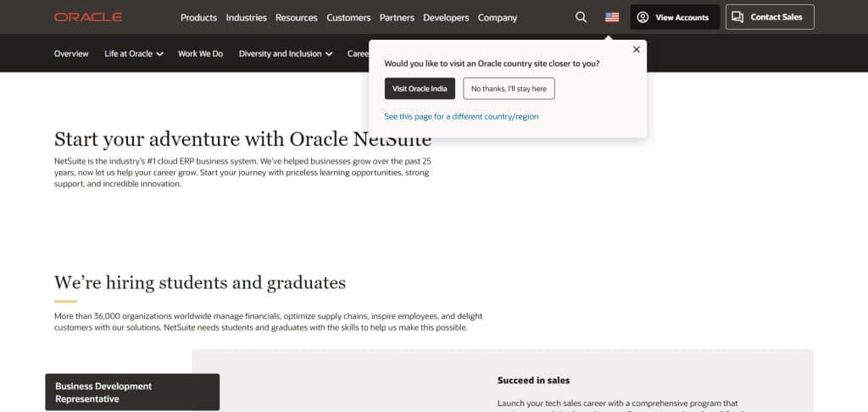Open the Products menu
Viewport: 868px width, 412px height.
tap(198, 18)
